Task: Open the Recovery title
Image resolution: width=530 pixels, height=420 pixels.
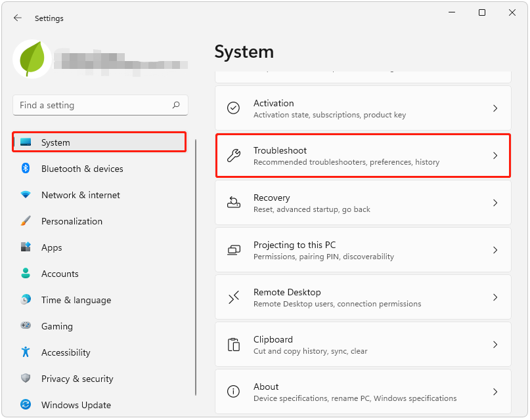Action: (x=272, y=198)
